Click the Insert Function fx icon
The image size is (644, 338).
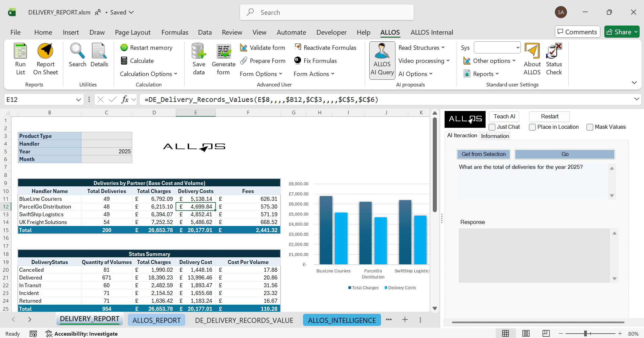click(x=125, y=99)
